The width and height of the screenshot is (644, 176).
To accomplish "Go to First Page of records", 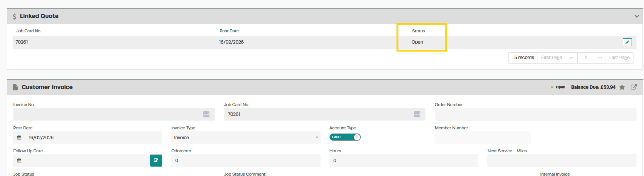I will (551, 58).
